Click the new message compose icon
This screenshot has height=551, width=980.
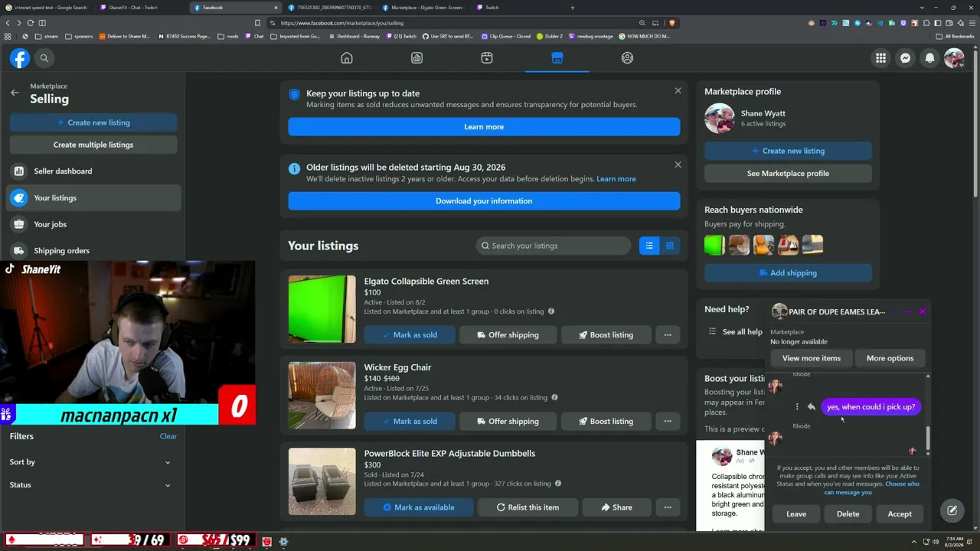pos(952,510)
